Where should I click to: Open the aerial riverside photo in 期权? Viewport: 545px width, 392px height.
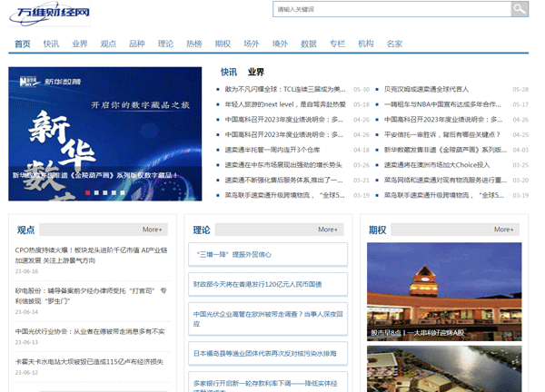(x=444, y=368)
